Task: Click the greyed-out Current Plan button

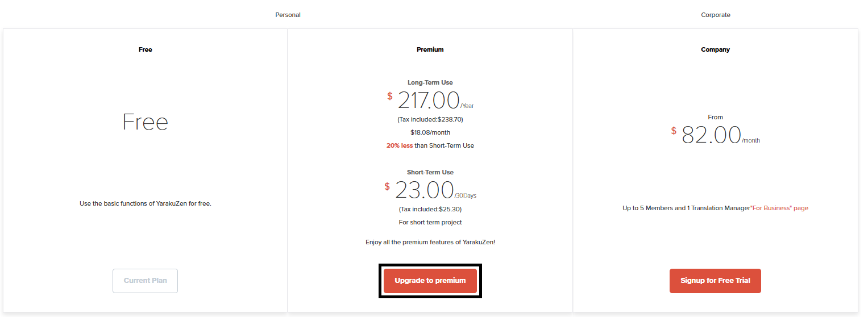Action: tap(145, 281)
